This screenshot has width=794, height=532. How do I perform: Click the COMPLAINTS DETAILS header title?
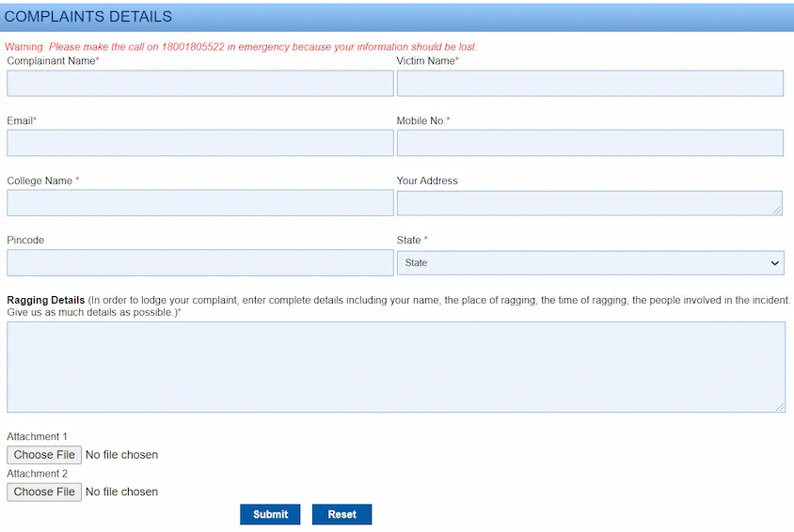tap(88, 17)
